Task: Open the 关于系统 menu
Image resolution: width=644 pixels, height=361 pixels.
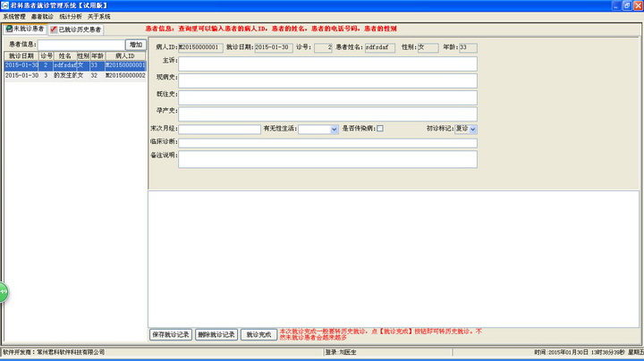Action: pos(99,17)
